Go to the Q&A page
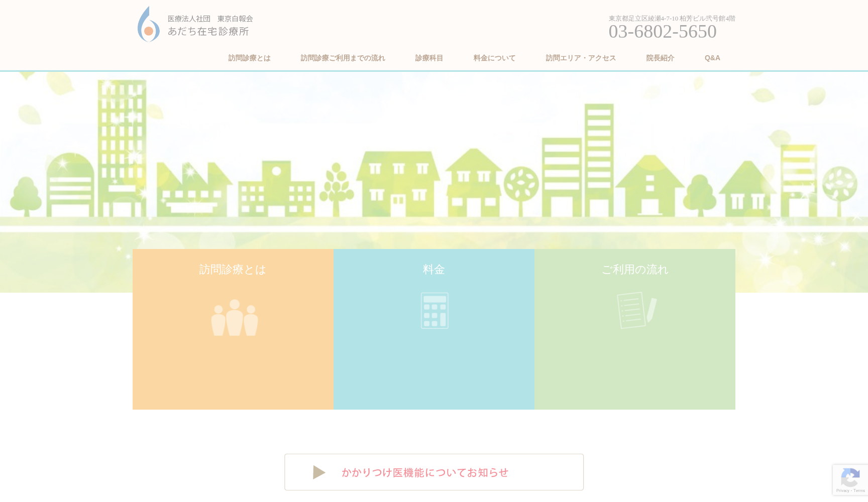This screenshot has height=502, width=868. [712, 58]
